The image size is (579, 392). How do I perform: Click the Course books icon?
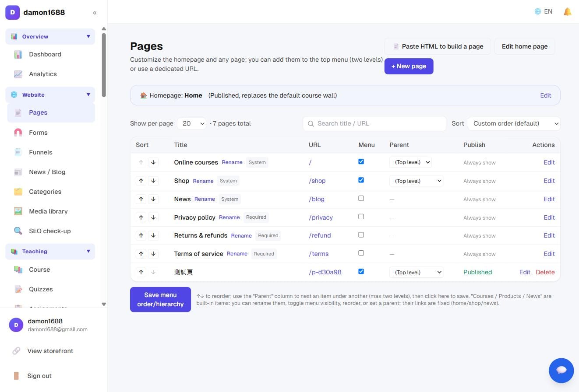[x=18, y=269]
